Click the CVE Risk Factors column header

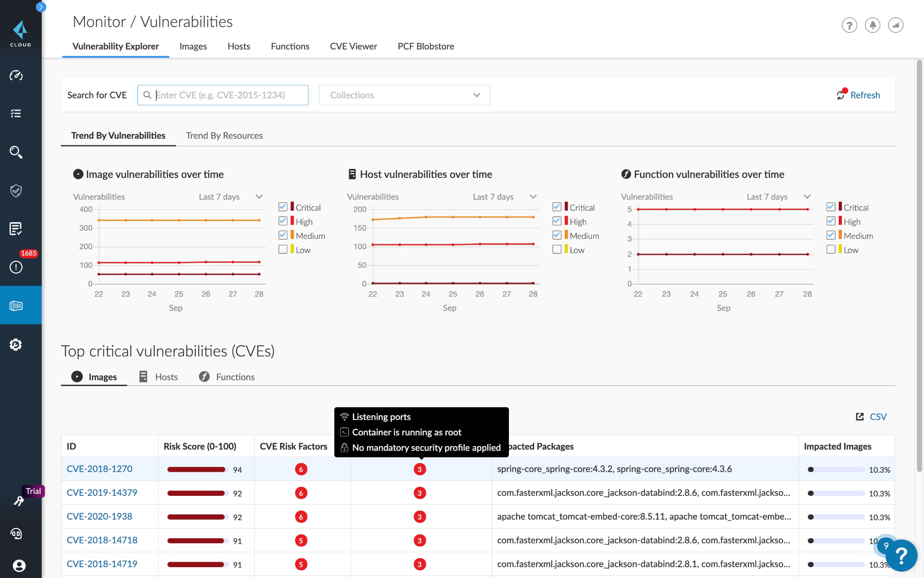pyautogui.click(x=293, y=446)
